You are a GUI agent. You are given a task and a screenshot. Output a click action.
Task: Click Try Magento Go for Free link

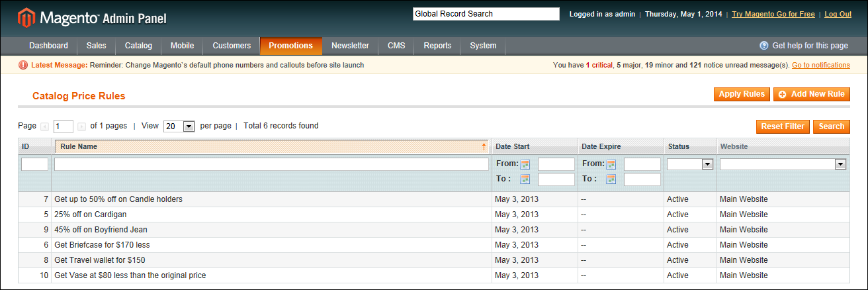coord(773,14)
